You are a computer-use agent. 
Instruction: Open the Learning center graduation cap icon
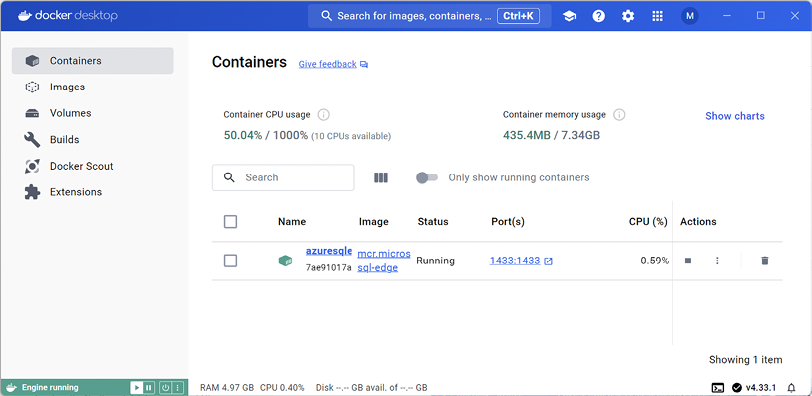(569, 16)
